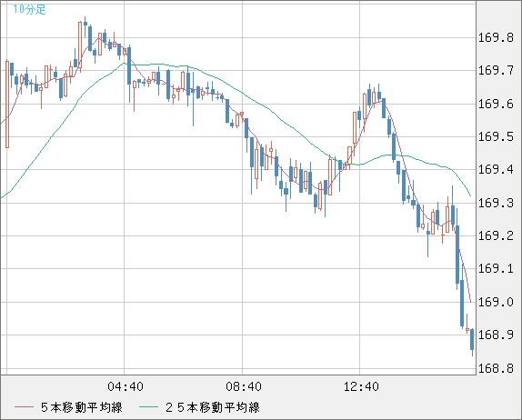Image resolution: width=522 pixels, height=420 pixels.
Task: Click the 10分足 timeframe label
Action: point(29,9)
